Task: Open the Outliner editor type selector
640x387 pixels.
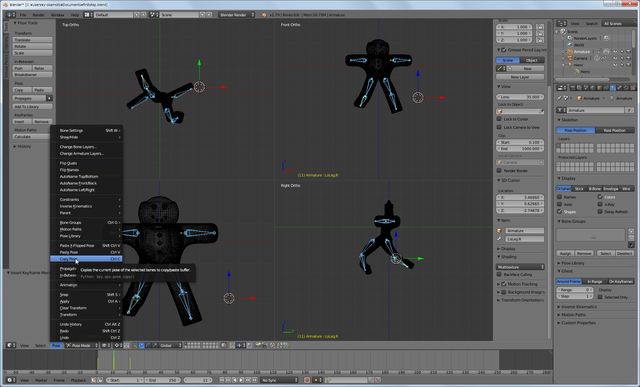Action: 562,24
